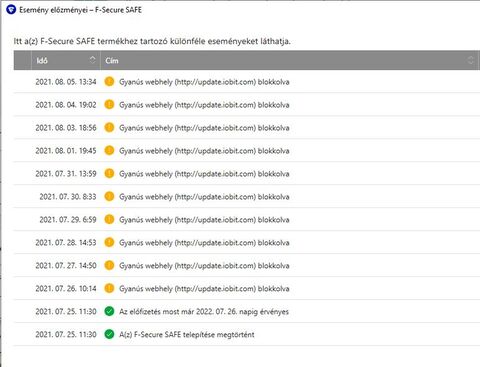Click the empty first column header cell
Image resolution: width=480 pixels, height=367 pixels.
click(23, 60)
